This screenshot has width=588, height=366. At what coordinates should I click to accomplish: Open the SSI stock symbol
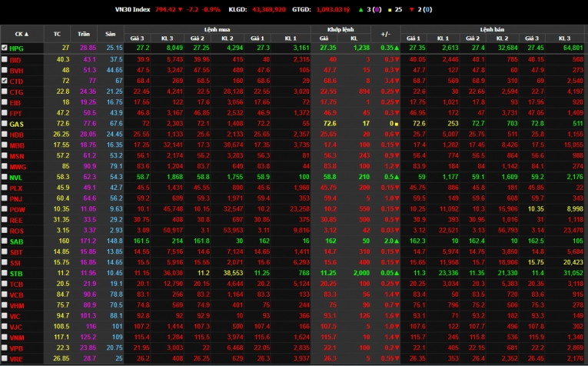tap(15, 263)
